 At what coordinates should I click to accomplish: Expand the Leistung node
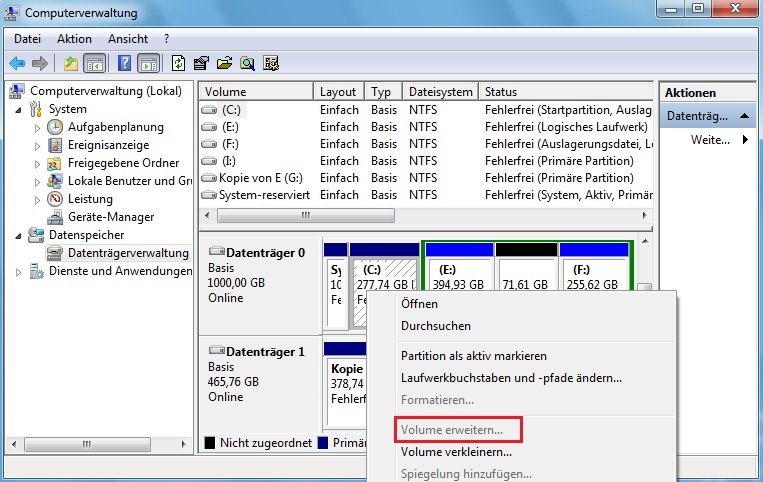click(37, 200)
